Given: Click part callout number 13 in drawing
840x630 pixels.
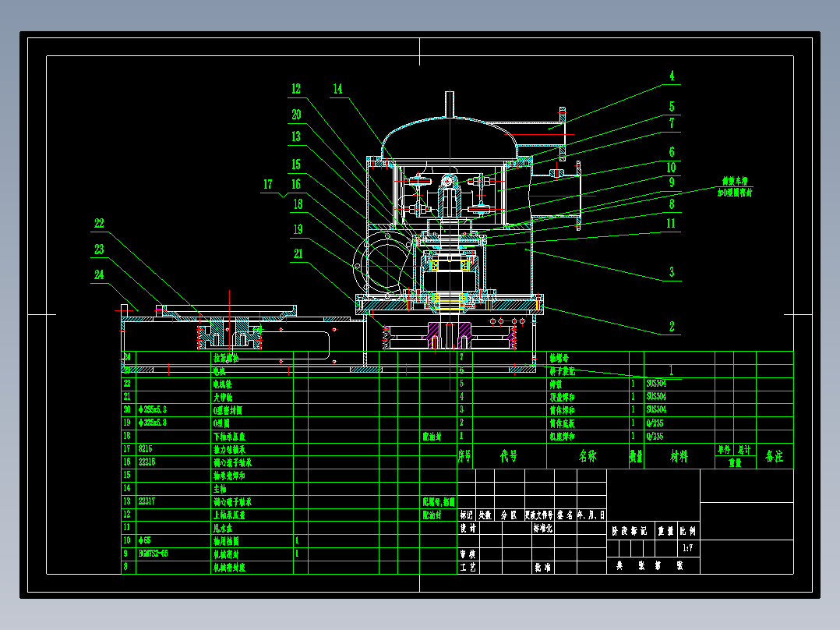Looking at the screenshot, I should coord(296,136).
